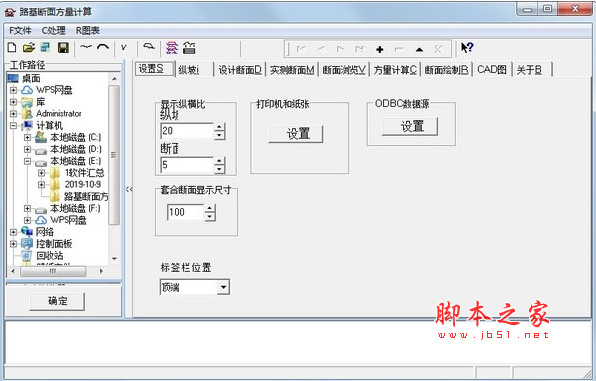
Task: Click the 确定 button
Action: tap(57, 301)
